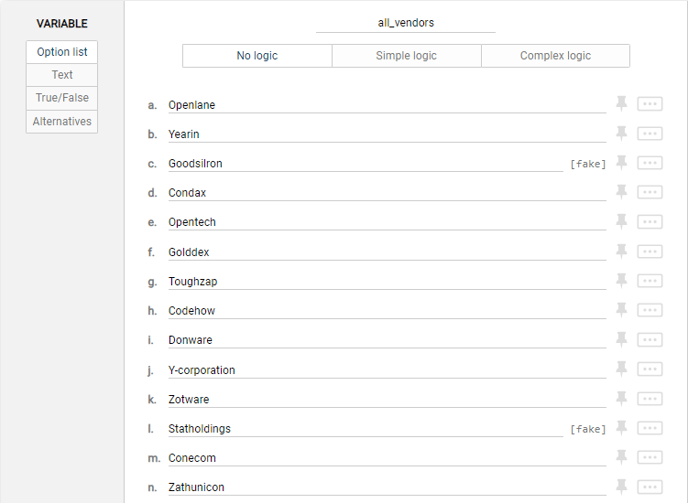Click pin icon beside Opentech
Viewport: 688px width, 503px height.
(x=622, y=222)
